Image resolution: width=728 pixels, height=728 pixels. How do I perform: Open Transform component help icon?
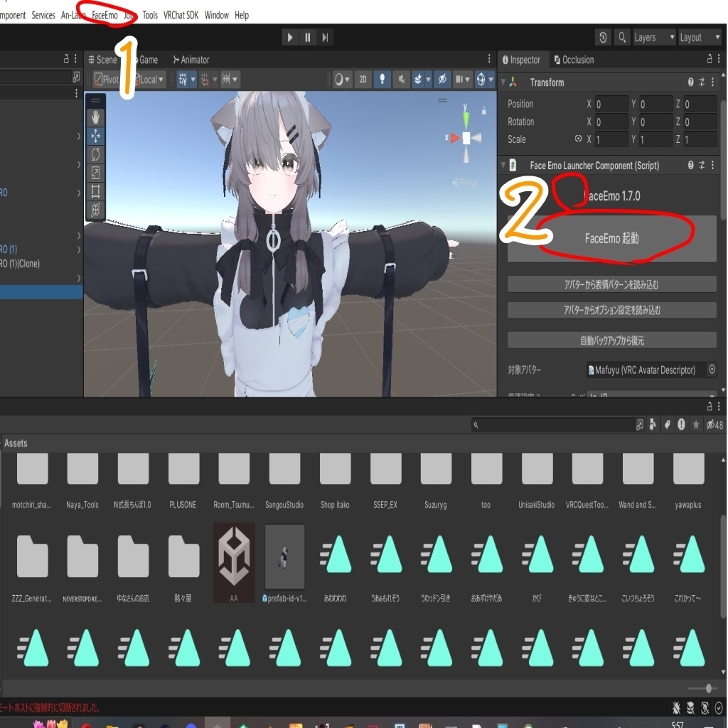click(x=690, y=82)
